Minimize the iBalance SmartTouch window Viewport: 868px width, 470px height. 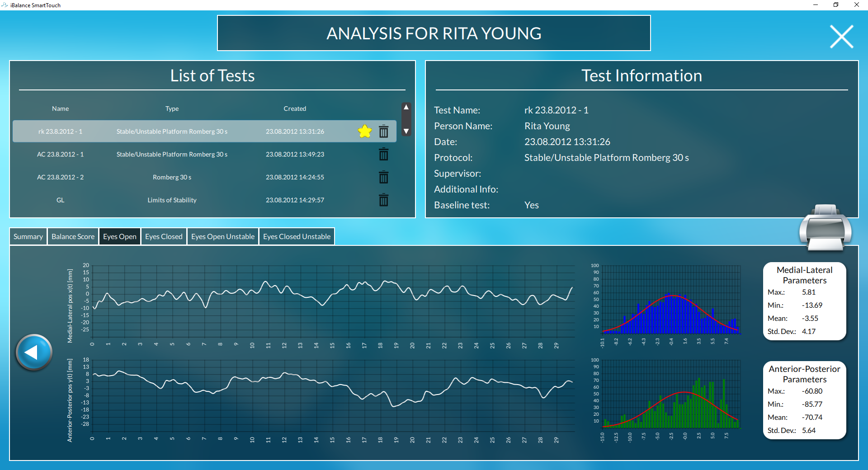click(816, 5)
